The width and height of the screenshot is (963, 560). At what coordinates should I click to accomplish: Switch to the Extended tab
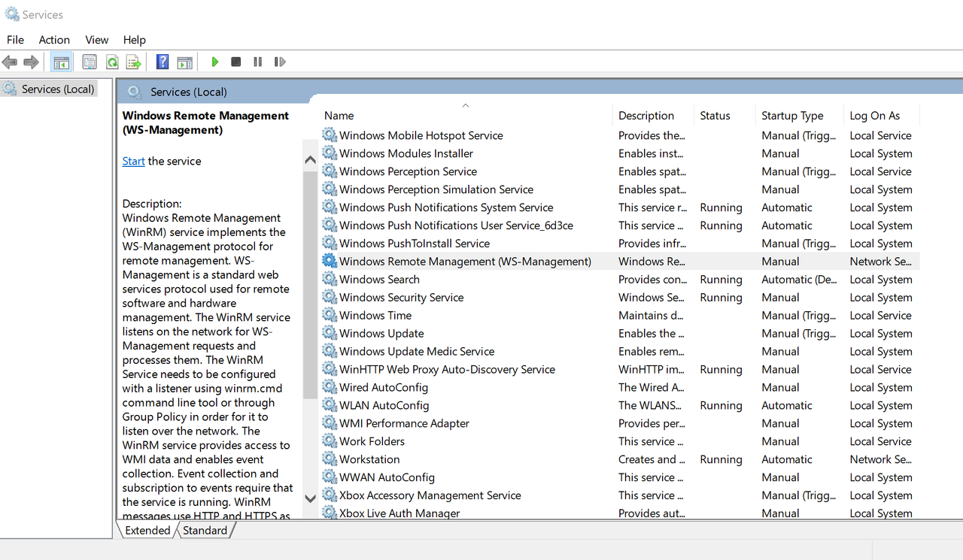coord(147,530)
